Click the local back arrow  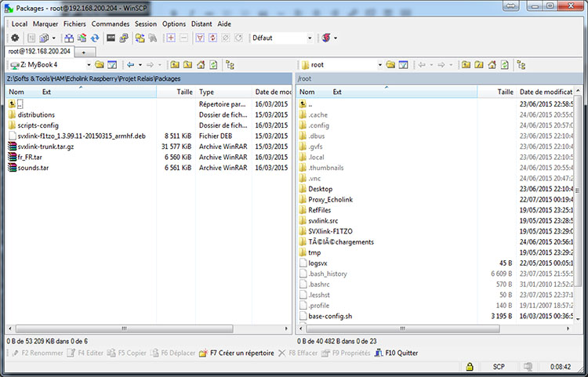[130, 65]
